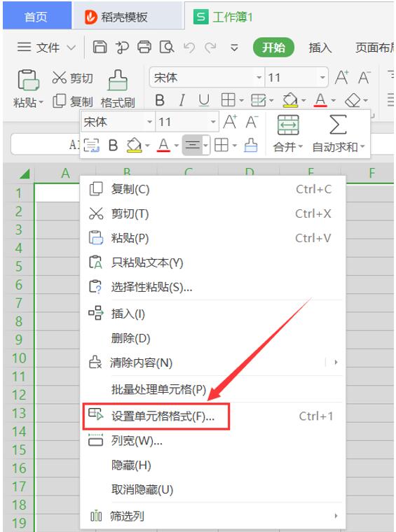This screenshot has width=396, height=532.
Task: Toggle Italic in the ribbon
Action: [x=182, y=100]
